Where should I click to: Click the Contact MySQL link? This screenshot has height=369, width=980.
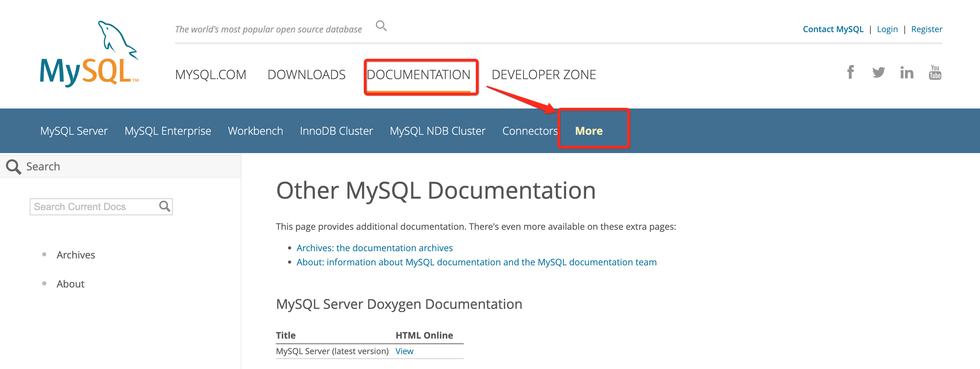click(x=833, y=29)
